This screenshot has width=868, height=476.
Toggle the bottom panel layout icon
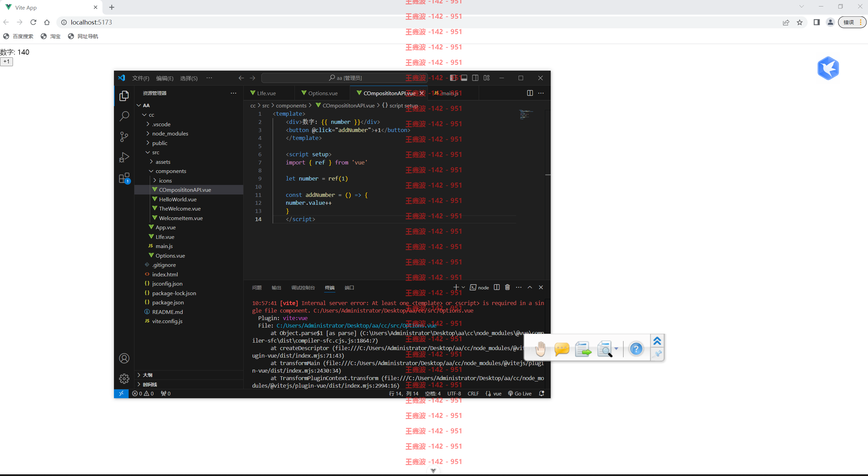(x=464, y=78)
